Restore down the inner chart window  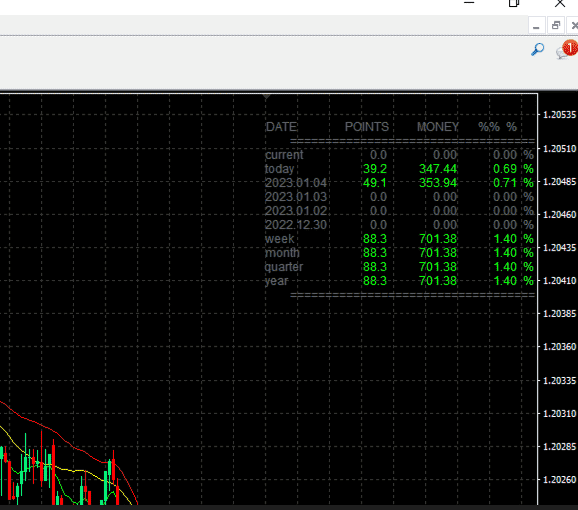click(556, 26)
